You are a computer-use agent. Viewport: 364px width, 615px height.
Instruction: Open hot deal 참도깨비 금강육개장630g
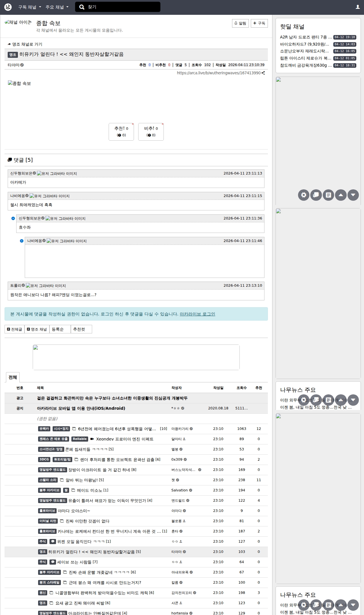tap(306, 65)
